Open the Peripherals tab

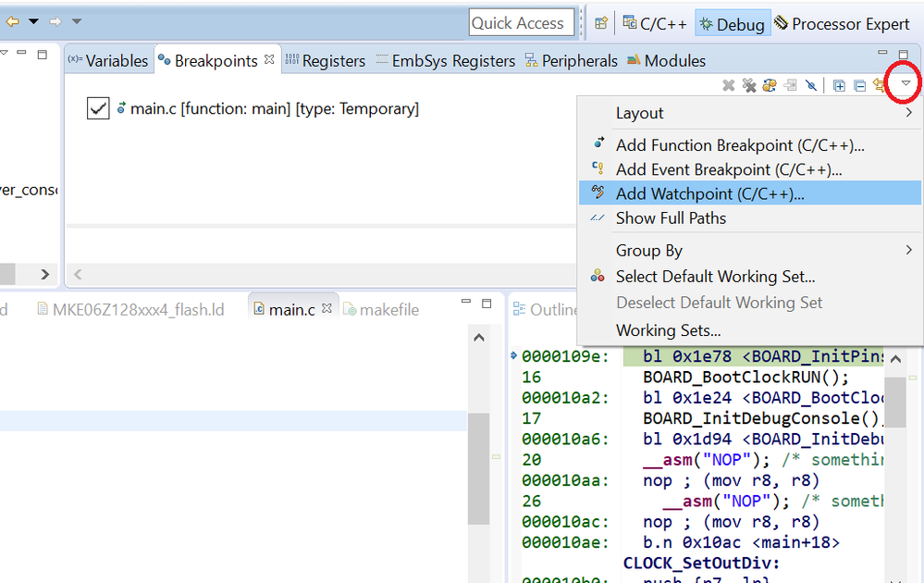[571, 61]
